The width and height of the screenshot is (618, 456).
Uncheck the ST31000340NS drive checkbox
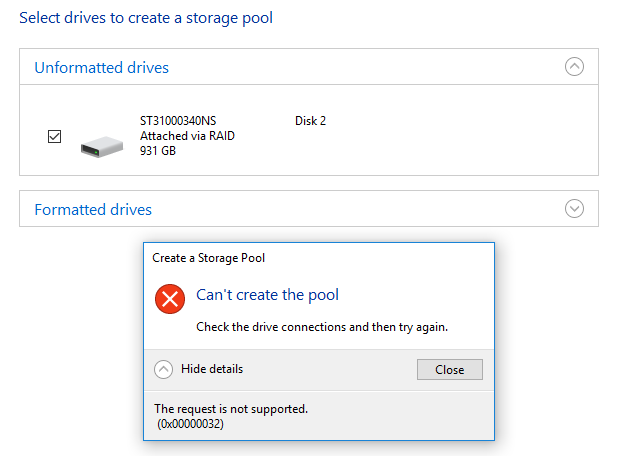pos(54,136)
